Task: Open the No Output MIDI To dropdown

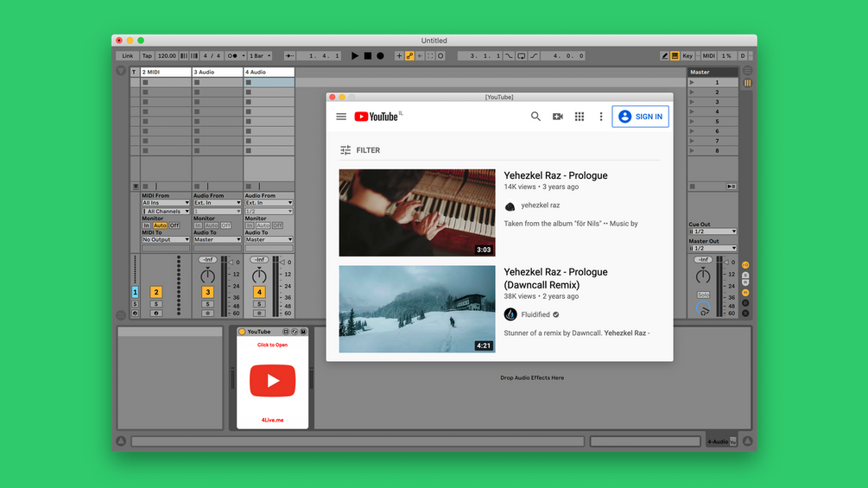Action: [166, 239]
